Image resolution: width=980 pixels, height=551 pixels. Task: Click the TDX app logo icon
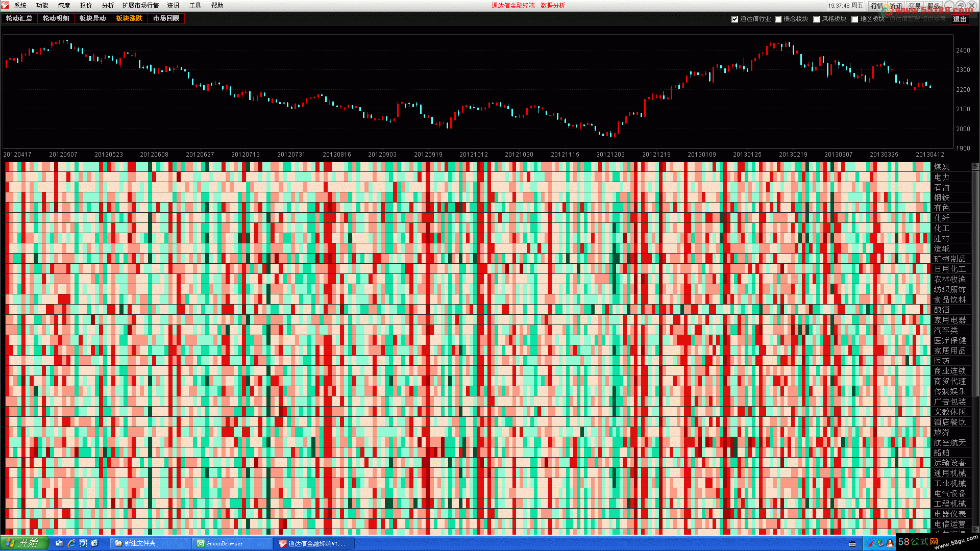coord(5,5)
